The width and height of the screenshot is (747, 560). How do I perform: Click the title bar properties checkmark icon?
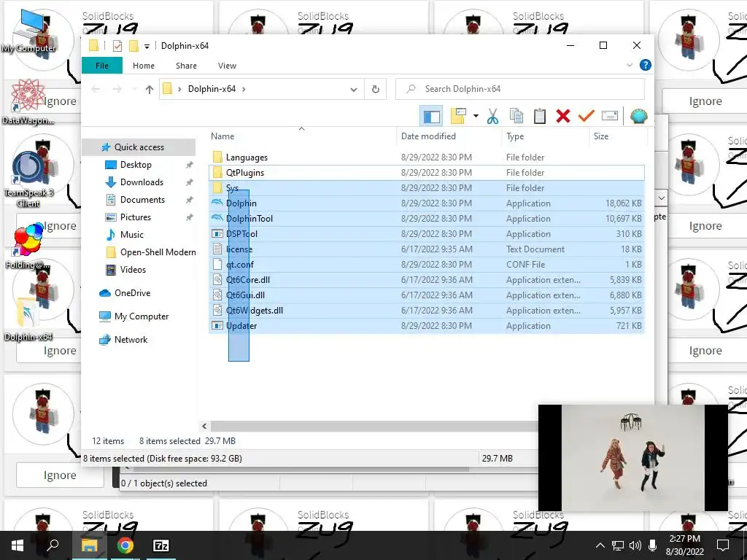[117, 46]
